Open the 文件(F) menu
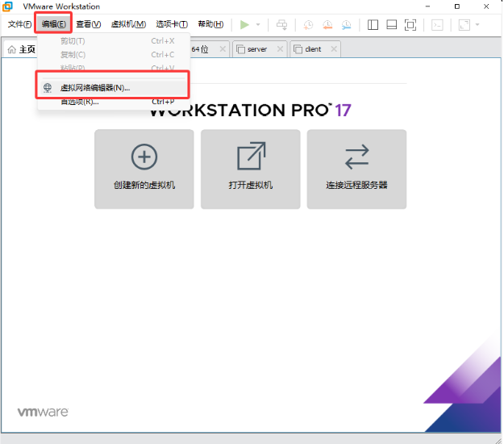The height and width of the screenshot is (444, 504). 19,24
